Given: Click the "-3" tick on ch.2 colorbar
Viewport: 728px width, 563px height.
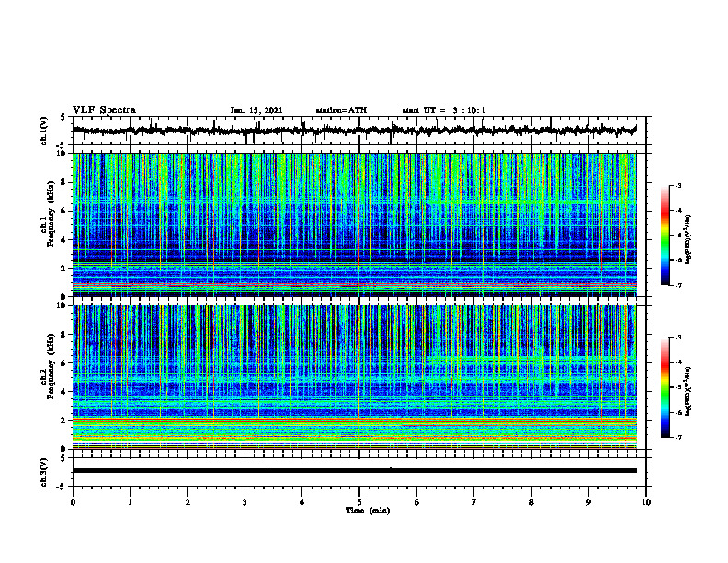Looking at the screenshot, I should click(678, 338).
